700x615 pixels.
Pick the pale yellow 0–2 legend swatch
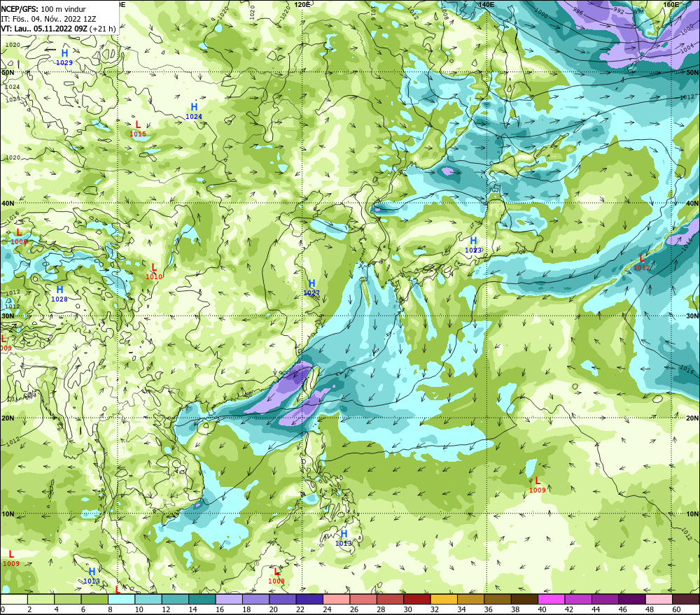[14, 599]
